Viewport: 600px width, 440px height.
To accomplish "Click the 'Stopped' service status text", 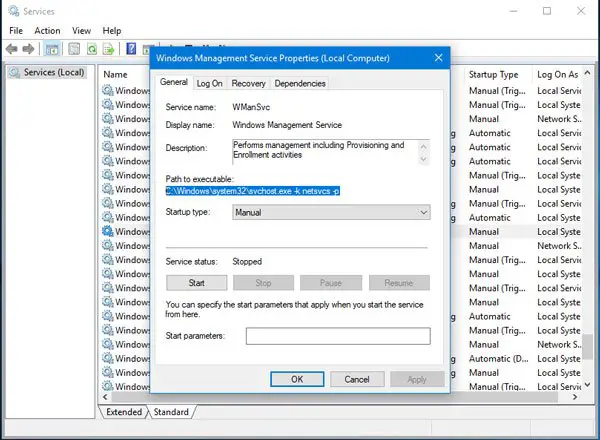I will (x=247, y=262).
